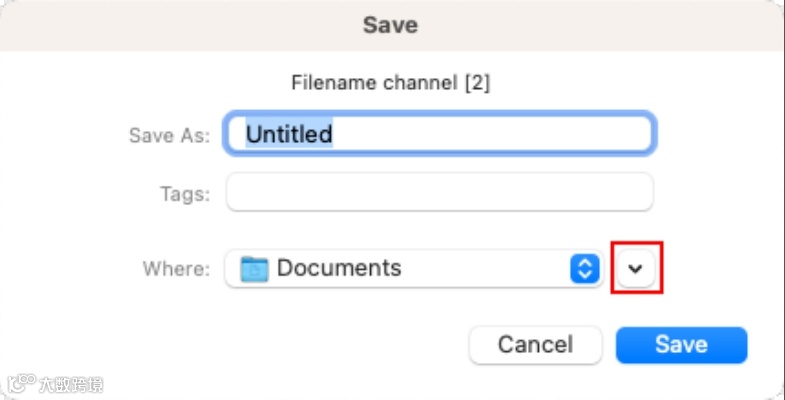This screenshot has height=400, width=785.
Task: Click the empty gray title bar area
Action: (x=150, y=24)
